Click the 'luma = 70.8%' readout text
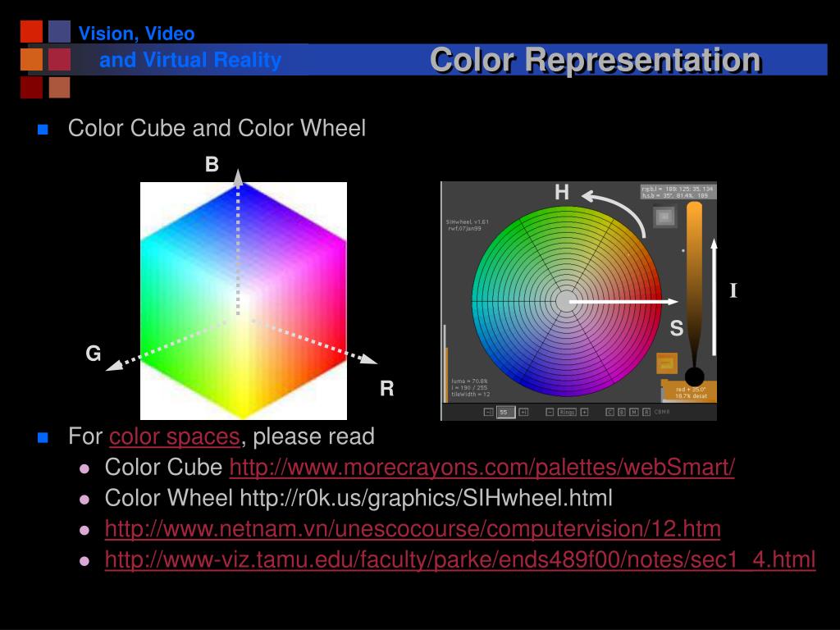Viewport: 840px width, 630px height. coord(469,381)
